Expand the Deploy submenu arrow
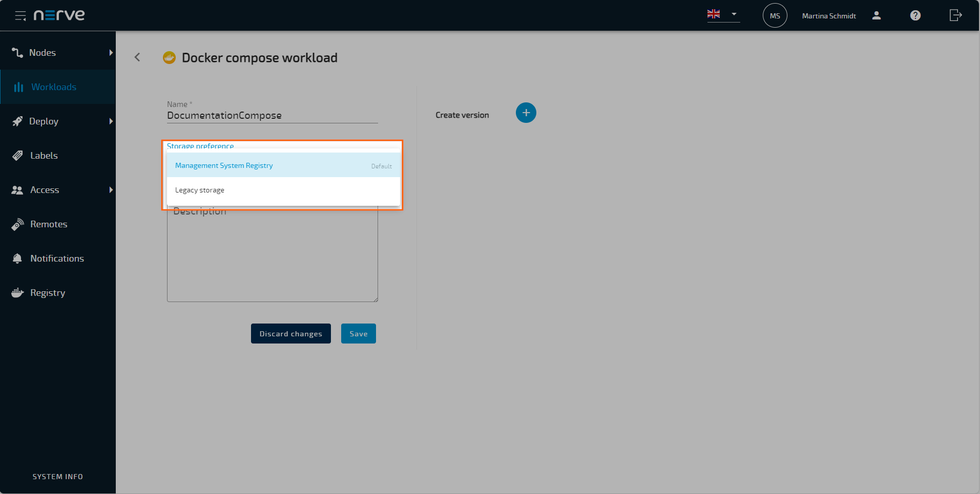Screen dimensions: 980x494 click(x=111, y=121)
